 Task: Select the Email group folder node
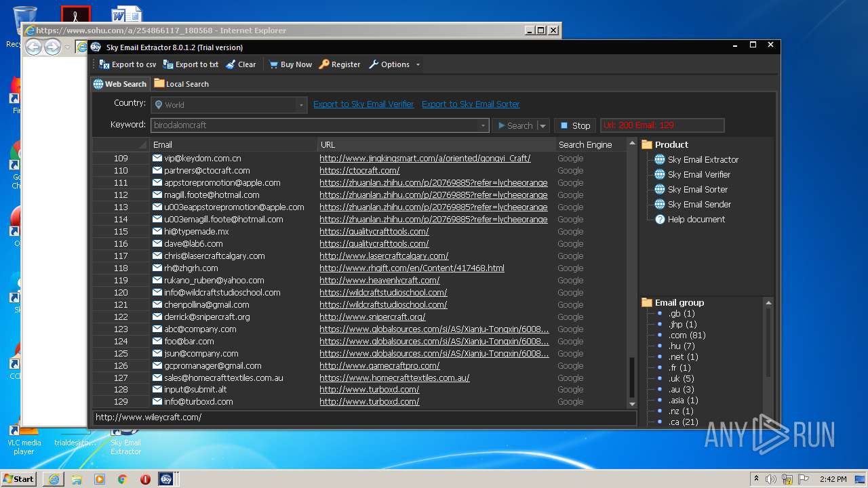pos(673,302)
